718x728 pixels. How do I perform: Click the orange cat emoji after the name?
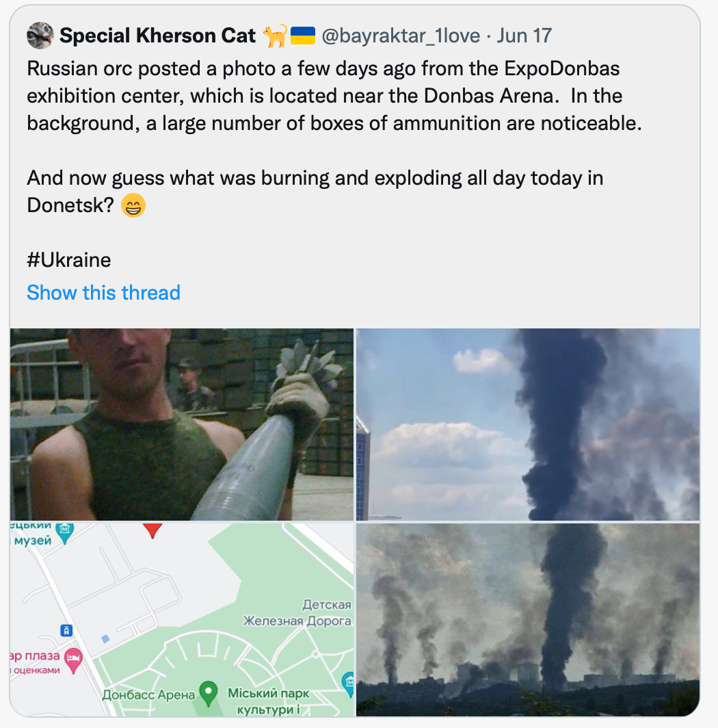tap(274, 36)
